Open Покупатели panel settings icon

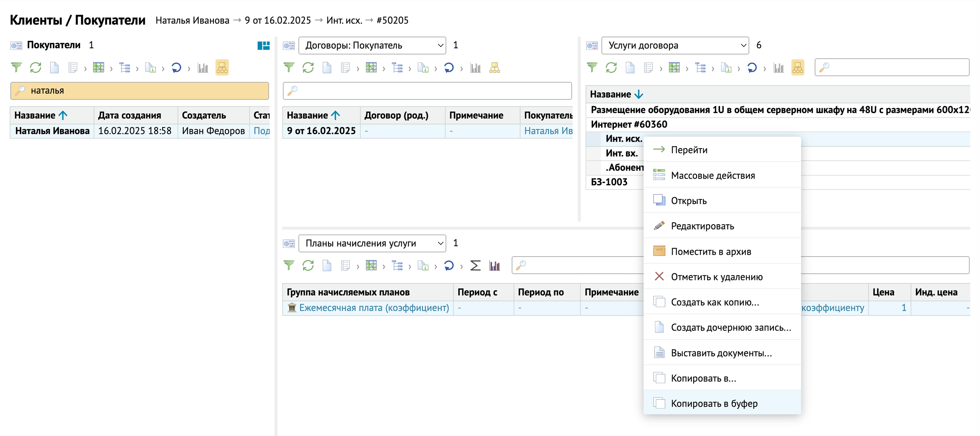[16, 46]
